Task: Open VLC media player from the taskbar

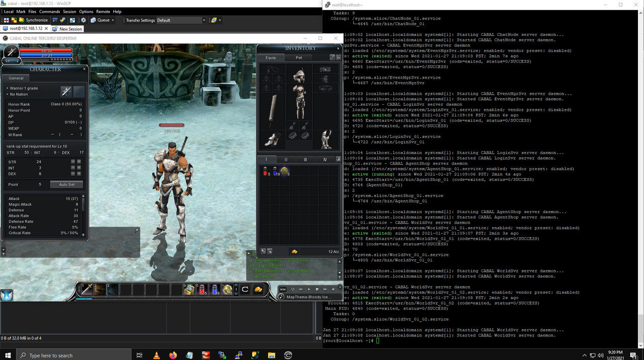Action: [156, 355]
